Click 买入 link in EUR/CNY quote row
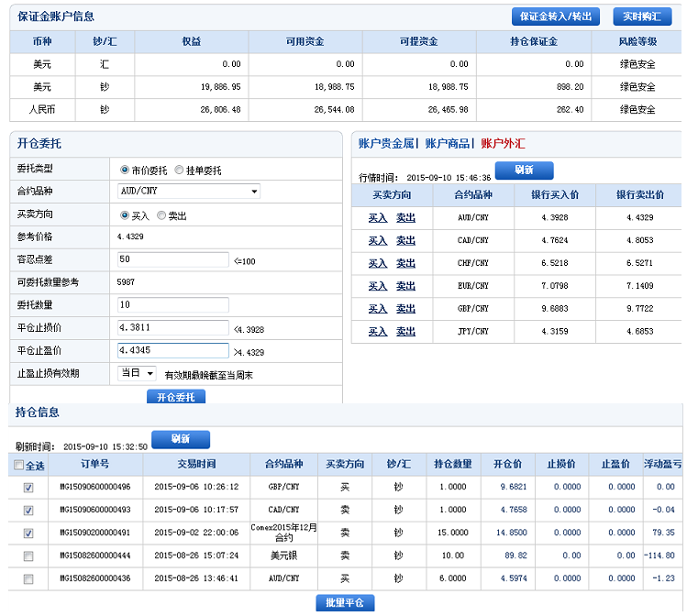This screenshot has width=687, height=616. click(378, 286)
